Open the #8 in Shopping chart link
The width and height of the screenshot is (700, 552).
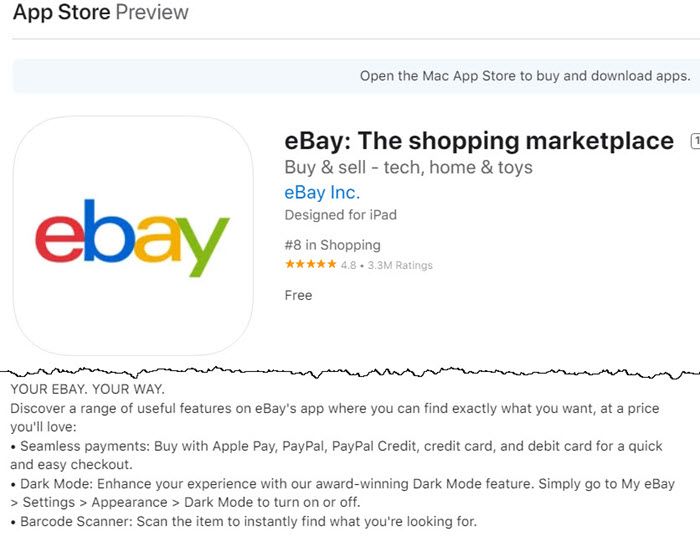(x=333, y=245)
